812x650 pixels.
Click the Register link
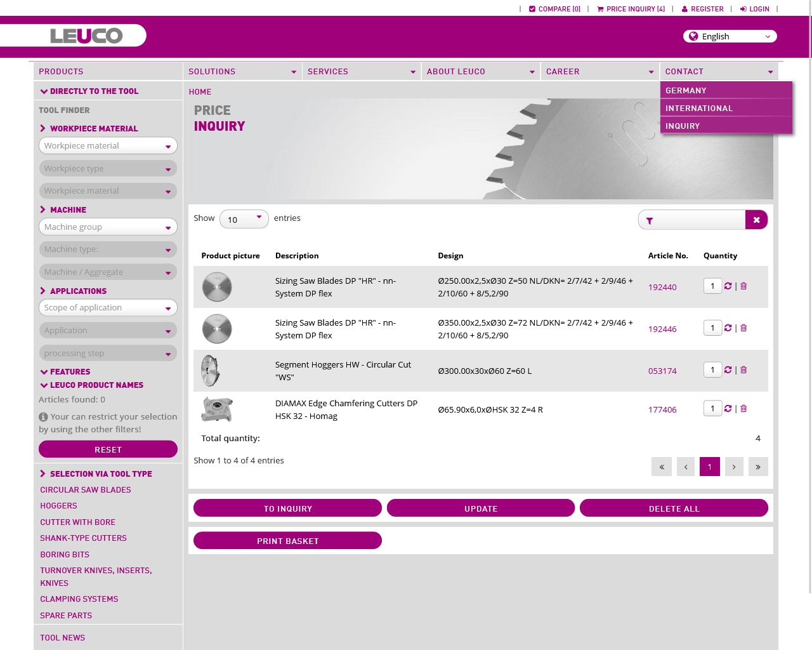(x=702, y=9)
